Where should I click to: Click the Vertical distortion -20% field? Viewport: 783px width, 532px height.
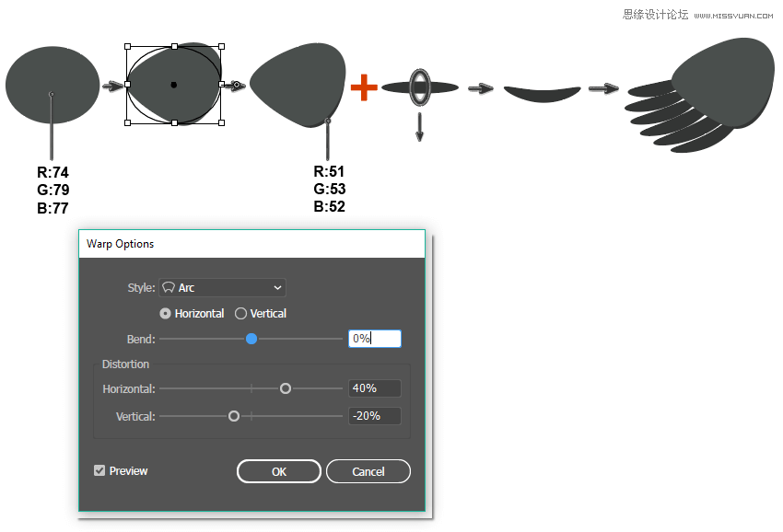coord(375,416)
